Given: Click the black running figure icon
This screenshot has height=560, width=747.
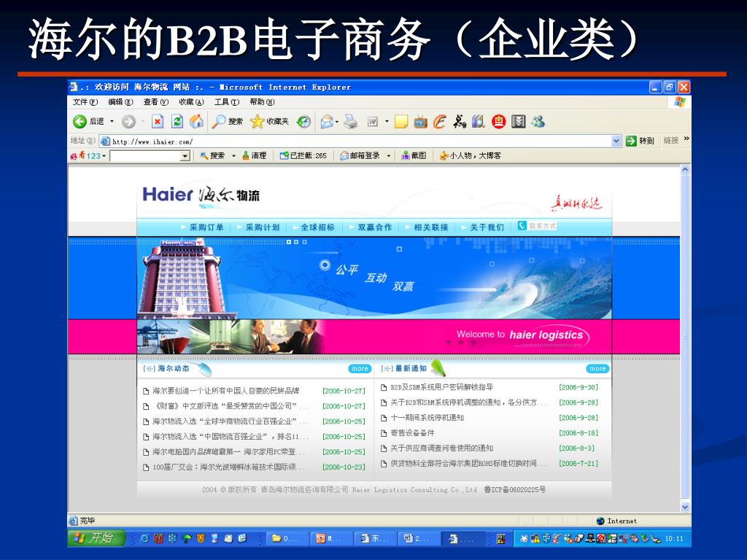Looking at the screenshot, I should tap(460, 122).
